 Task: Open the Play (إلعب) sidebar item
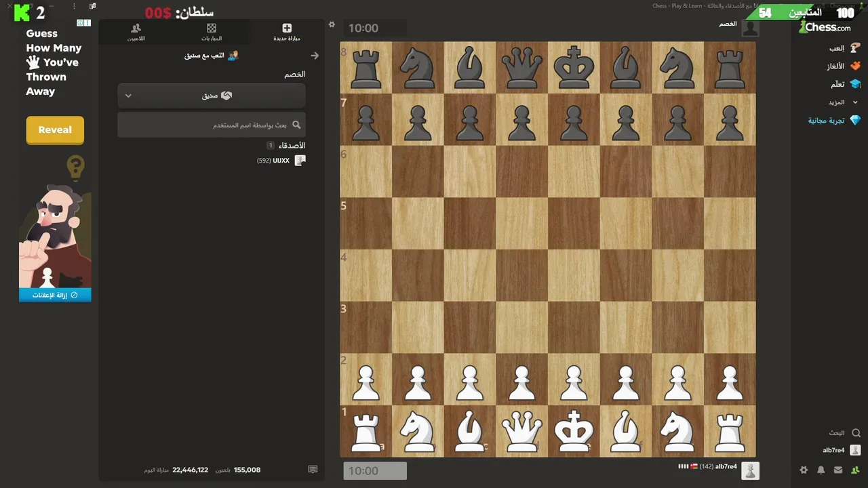pyautogui.click(x=844, y=48)
